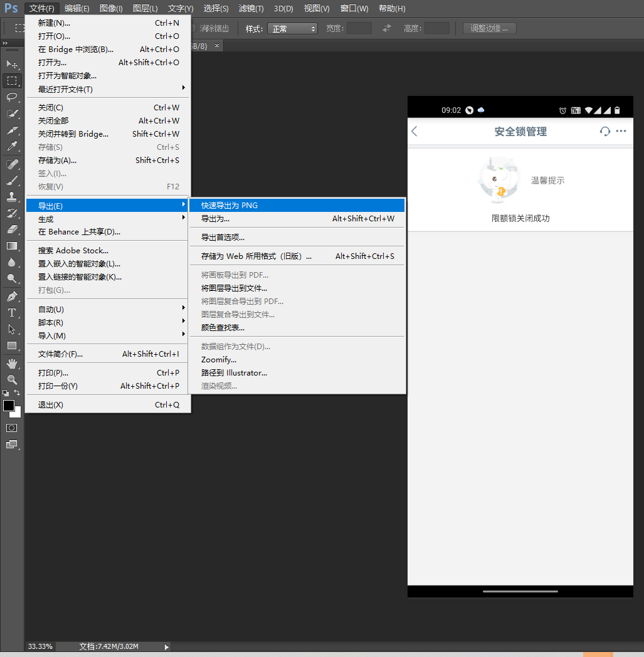Select the Zoom tool in toolbar
644x657 pixels.
point(12,379)
